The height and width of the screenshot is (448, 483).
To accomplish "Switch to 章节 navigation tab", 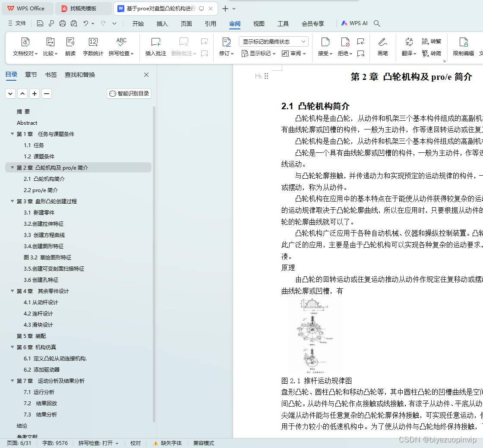I will click(31, 75).
